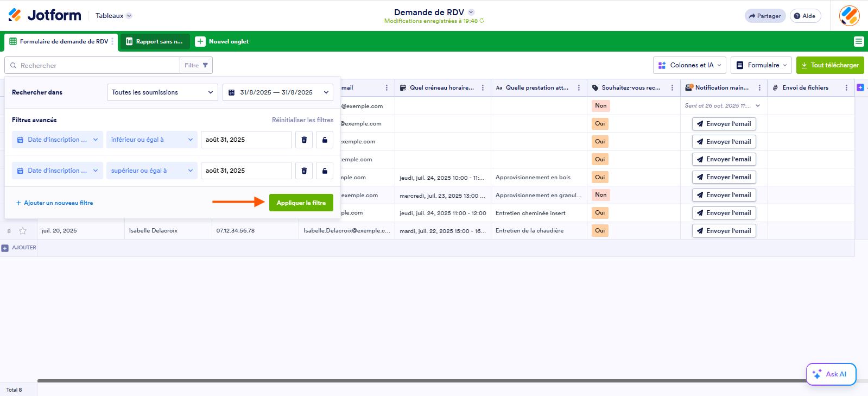Viewport: 868px width, 396px height.
Task: Click 'Réinitialiser les filtres' link
Action: pos(303,120)
